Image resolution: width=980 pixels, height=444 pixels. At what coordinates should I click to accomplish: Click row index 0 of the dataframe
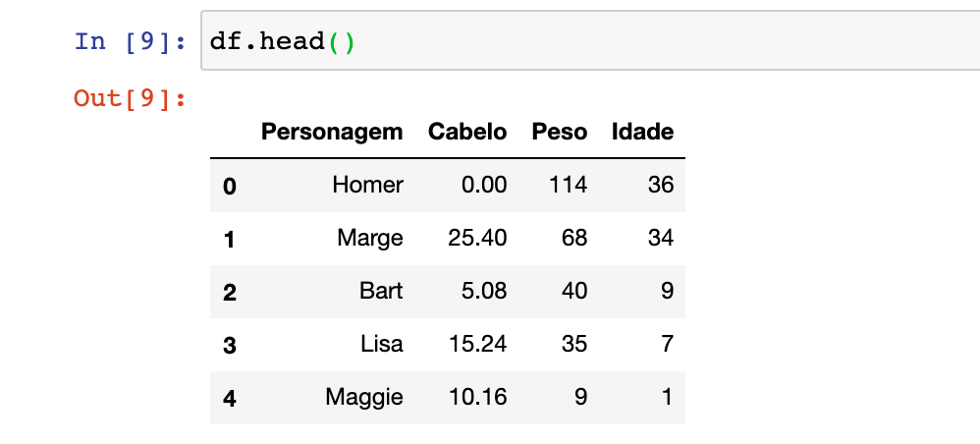[x=229, y=186]
